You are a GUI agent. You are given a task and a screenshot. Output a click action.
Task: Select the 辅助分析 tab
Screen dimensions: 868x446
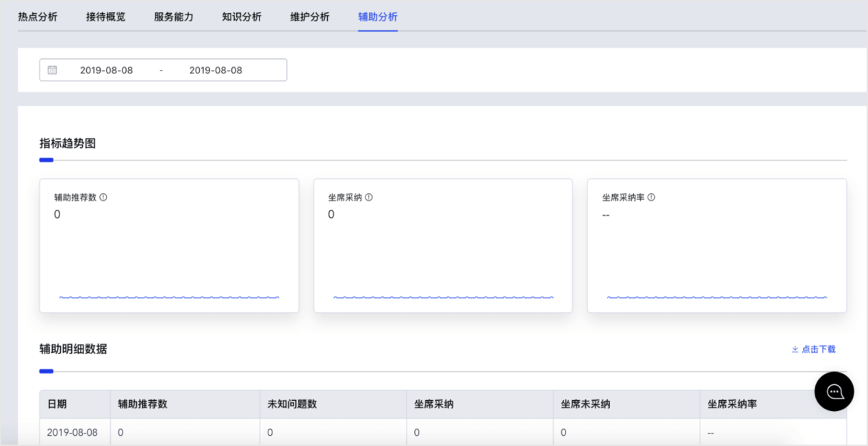click(x=378, y=16)
